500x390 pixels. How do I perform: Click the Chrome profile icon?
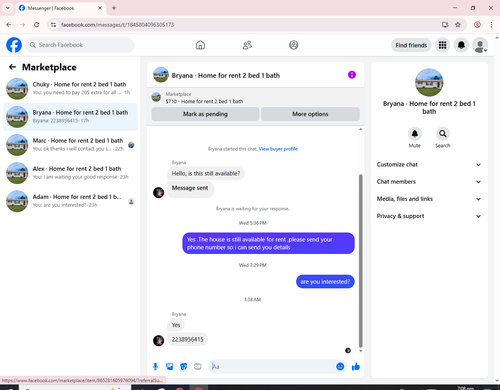point(477,25)
